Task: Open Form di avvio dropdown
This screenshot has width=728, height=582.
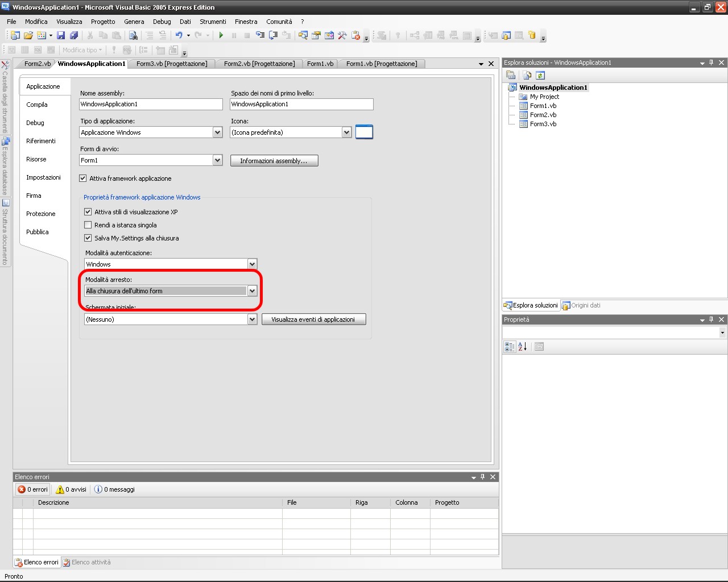Action: click(217, 160)
